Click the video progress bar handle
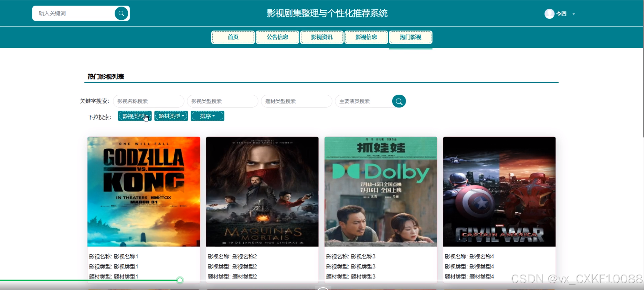The image size is (644, 290). pyautogui.click(x=180, y=280)
